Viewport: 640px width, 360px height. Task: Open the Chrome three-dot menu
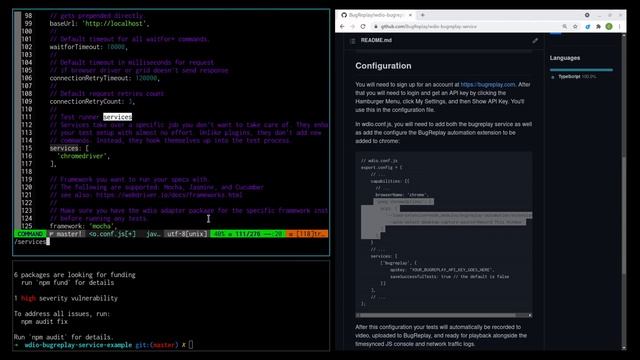pos(619,27)
